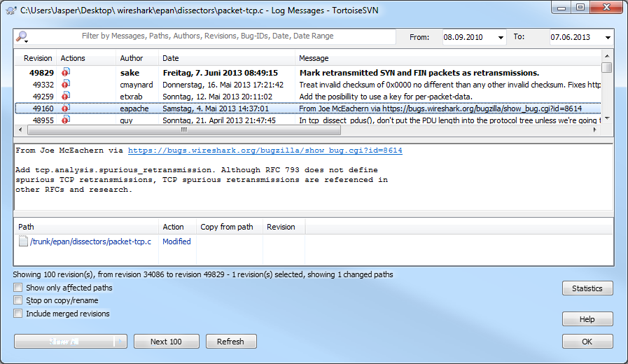The height and width of the screenshot is (364, 628).
Task: Click date Donnerstag, 16. Mai 2013 17:21:42
Action: [223, 85]
